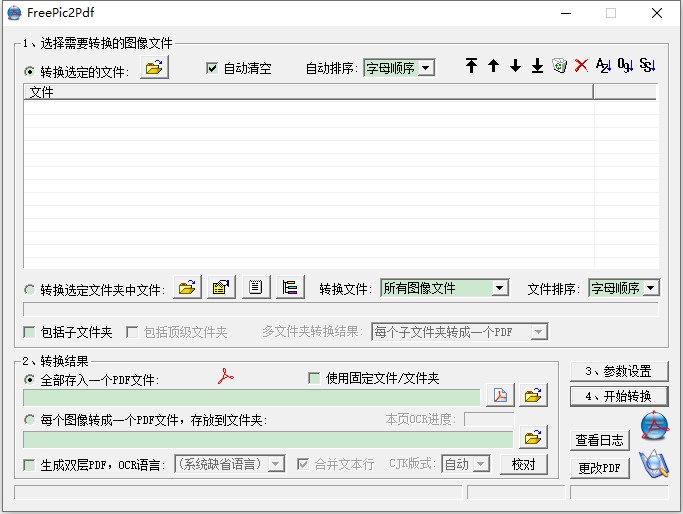
Task: Close the FreePic2Pdf window
Action: pos(657,13)
